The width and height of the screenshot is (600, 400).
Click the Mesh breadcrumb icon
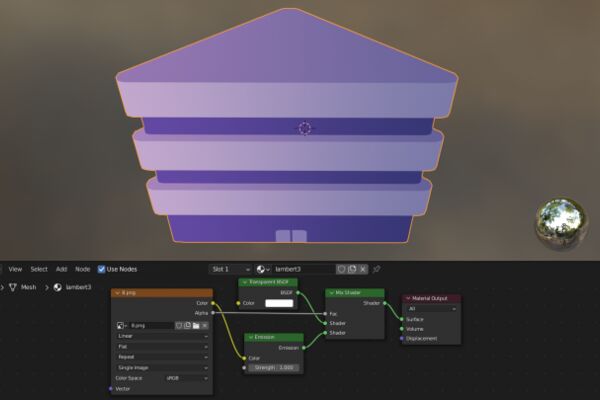13,287
